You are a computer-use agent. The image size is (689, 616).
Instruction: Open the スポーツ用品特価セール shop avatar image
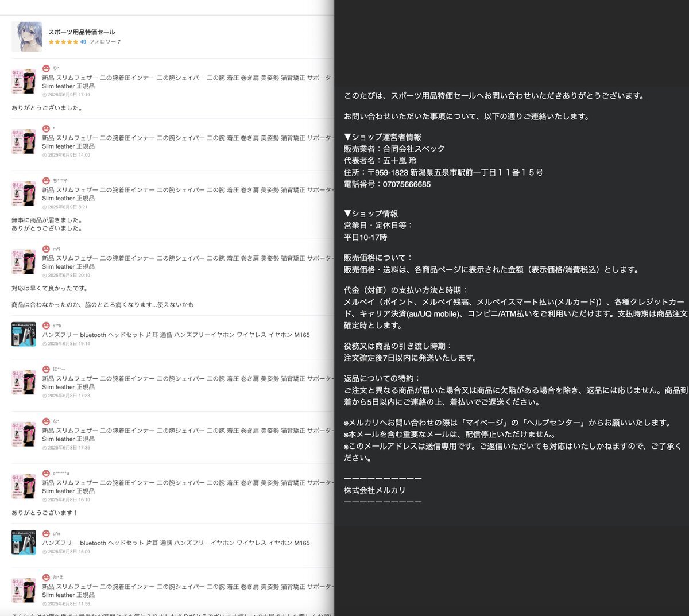point(27,37)
